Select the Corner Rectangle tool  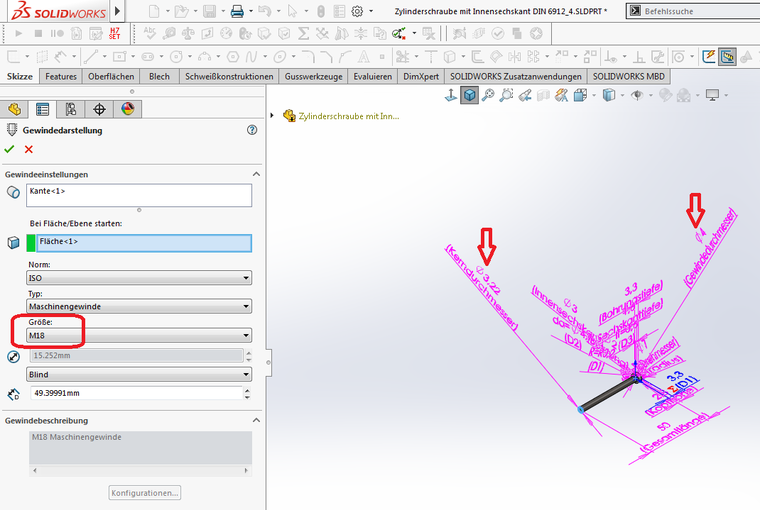click(119, 57)
